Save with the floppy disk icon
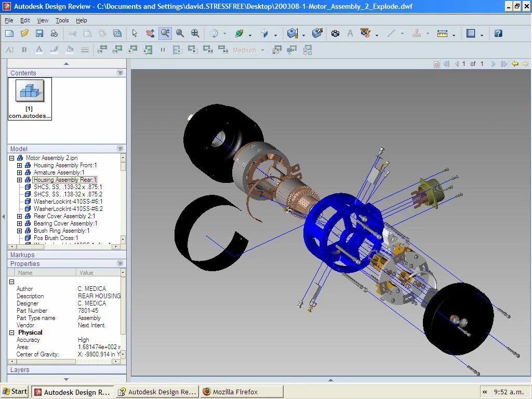Screen dimensions: 532x399 click(39, 33)
